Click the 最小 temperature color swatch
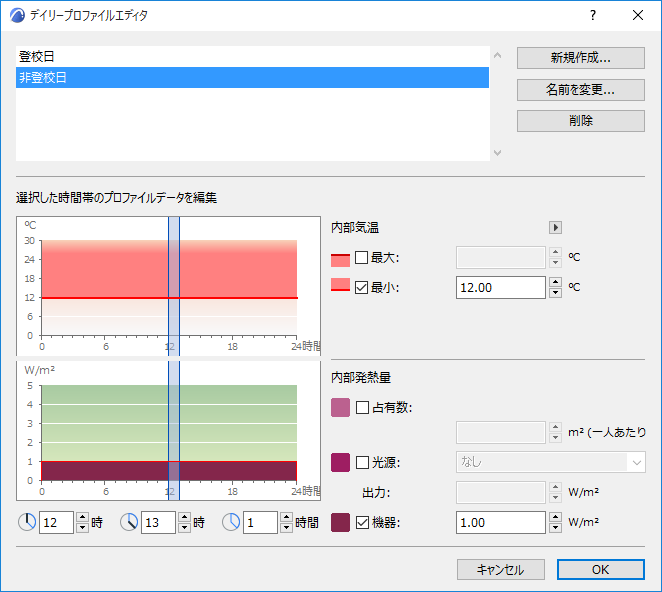This screenshot has height=592, width=662. [340, 285]
